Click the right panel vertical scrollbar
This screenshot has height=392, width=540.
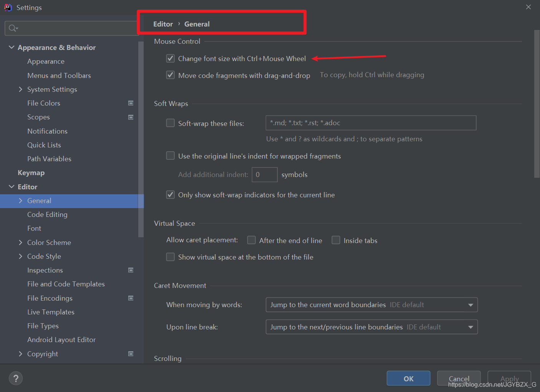tap(537, 104)
